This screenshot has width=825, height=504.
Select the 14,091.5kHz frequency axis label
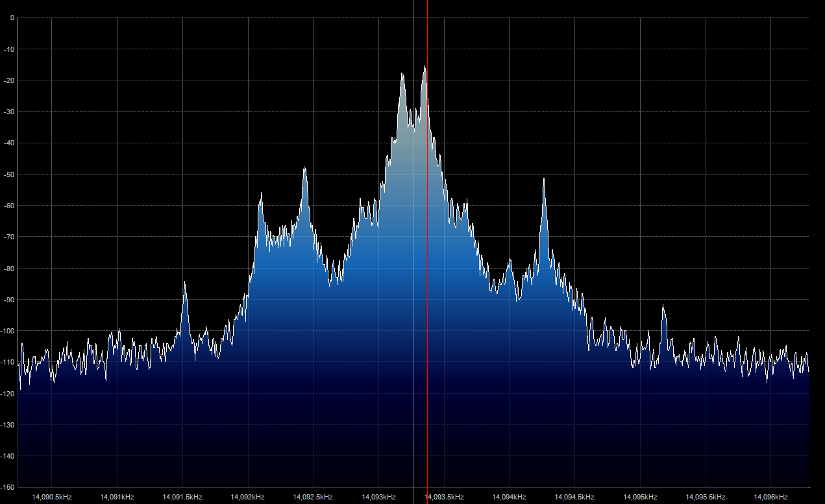pyautogui.click(x=182, y=497)
